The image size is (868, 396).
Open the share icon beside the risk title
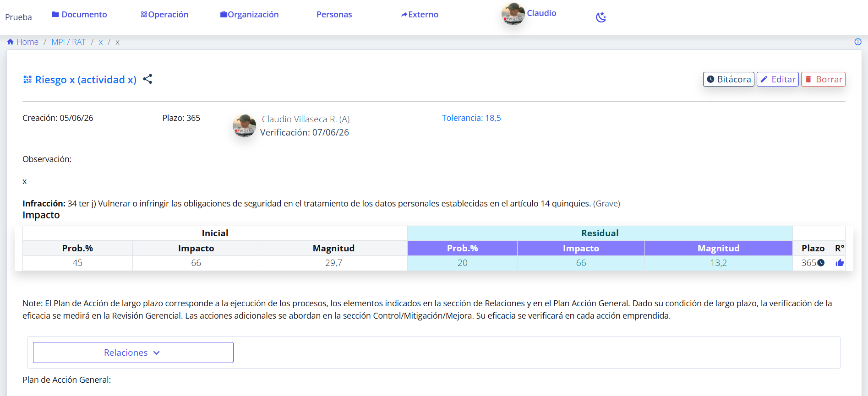coord(147,79)
